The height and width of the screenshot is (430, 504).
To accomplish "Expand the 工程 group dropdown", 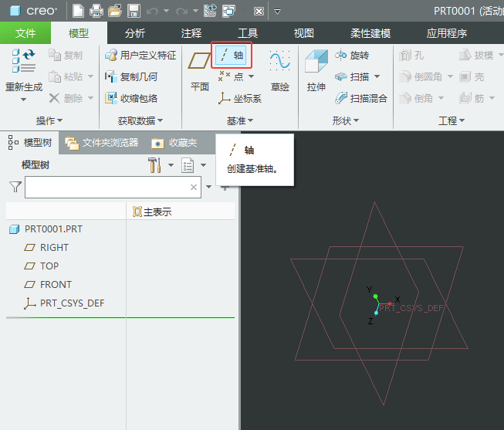I will coord(452,121).
